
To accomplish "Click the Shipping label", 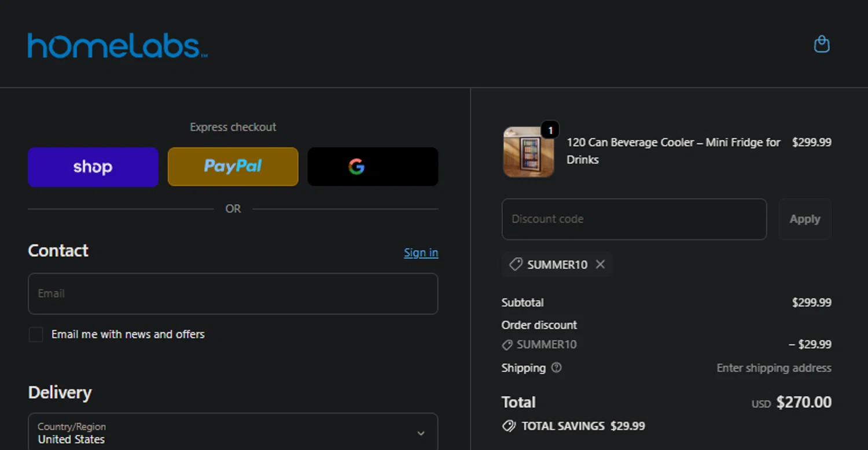I will coord(524,368).
